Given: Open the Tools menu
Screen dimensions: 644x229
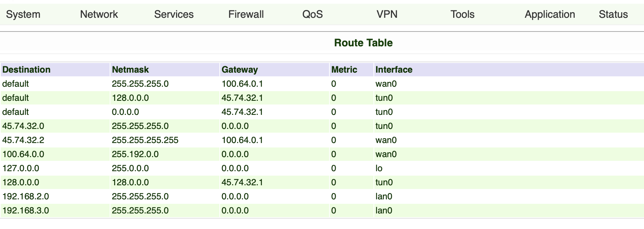Looking at the screenshot, I should (x=462, y=14).
